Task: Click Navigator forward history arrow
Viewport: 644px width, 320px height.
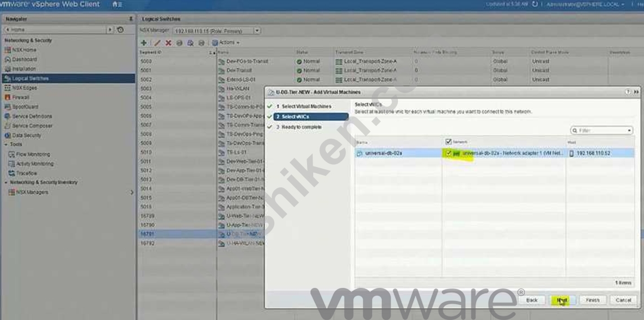Action: click(110, 30)
